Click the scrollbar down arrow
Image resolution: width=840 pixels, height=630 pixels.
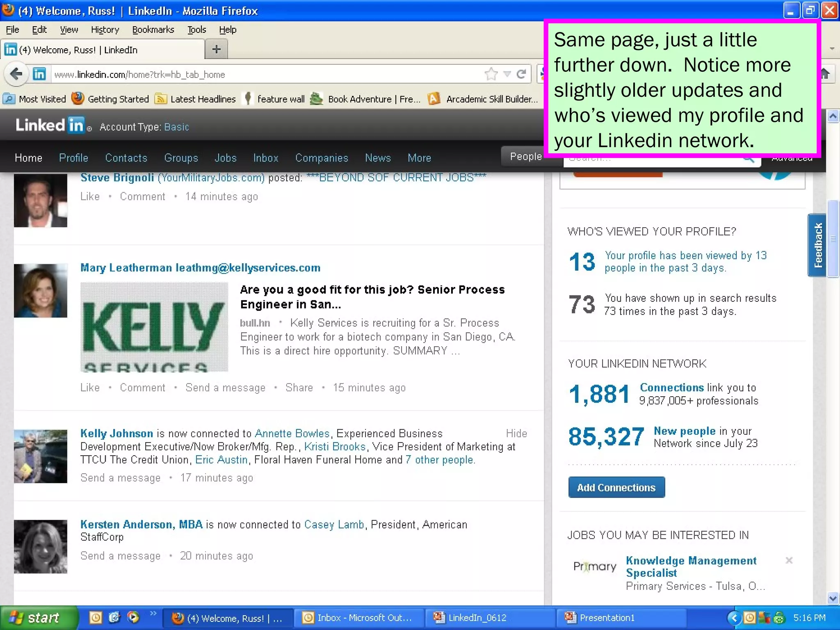pyautogui.click(x=833, y=598)
